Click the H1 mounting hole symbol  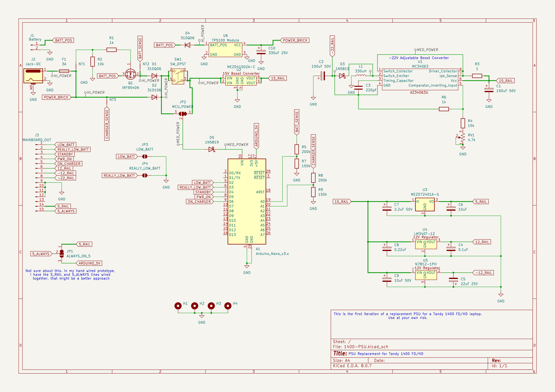pos(178,306)
